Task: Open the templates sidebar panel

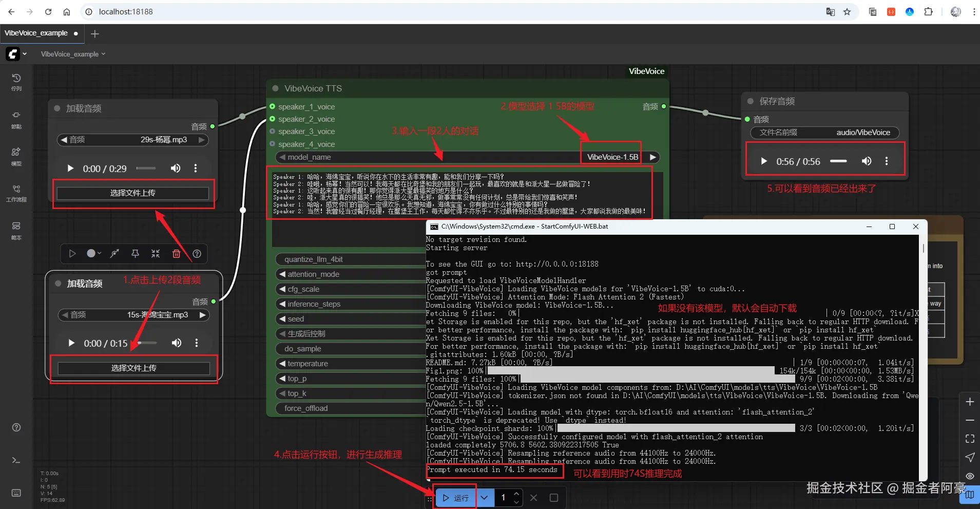Action: pyautogui.click(x=16, y=230)
